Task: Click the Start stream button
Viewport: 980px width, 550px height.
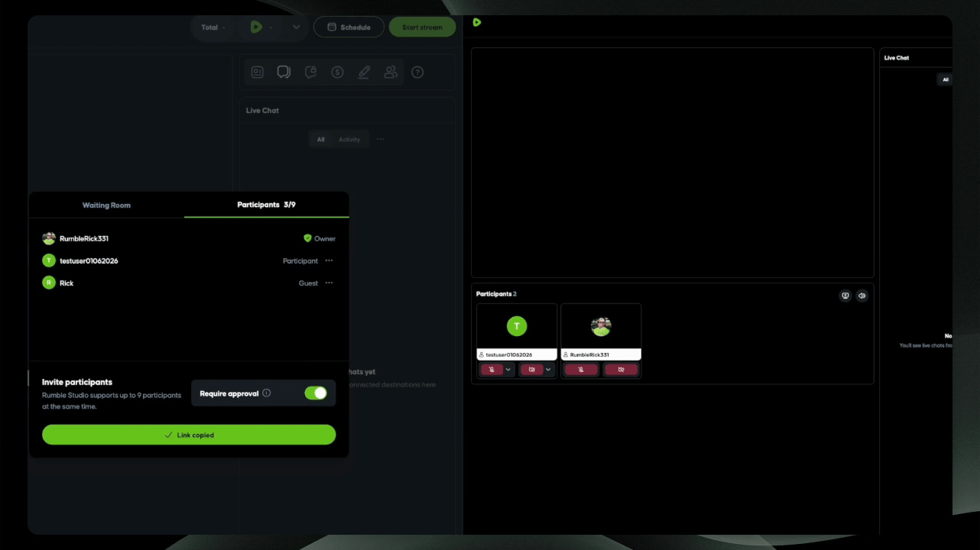Action: 423,27
